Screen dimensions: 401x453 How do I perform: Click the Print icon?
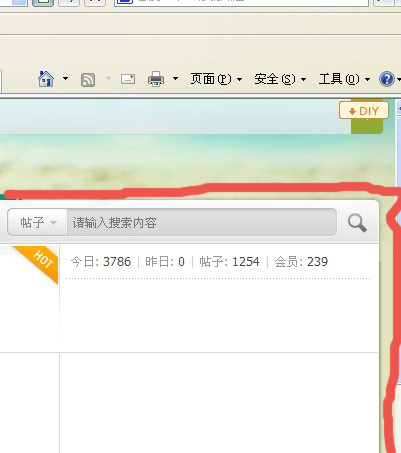(156, 79)
